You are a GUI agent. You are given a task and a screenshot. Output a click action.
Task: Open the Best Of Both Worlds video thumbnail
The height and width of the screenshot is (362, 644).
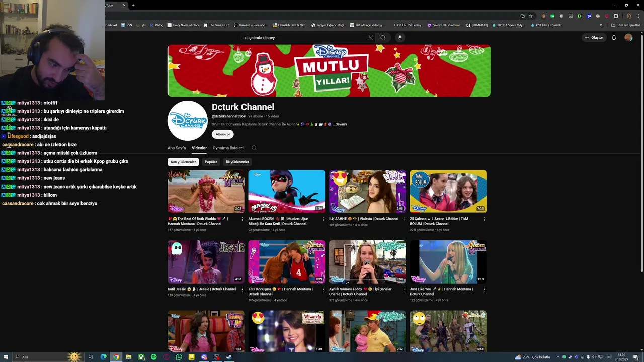click(206, 192)
